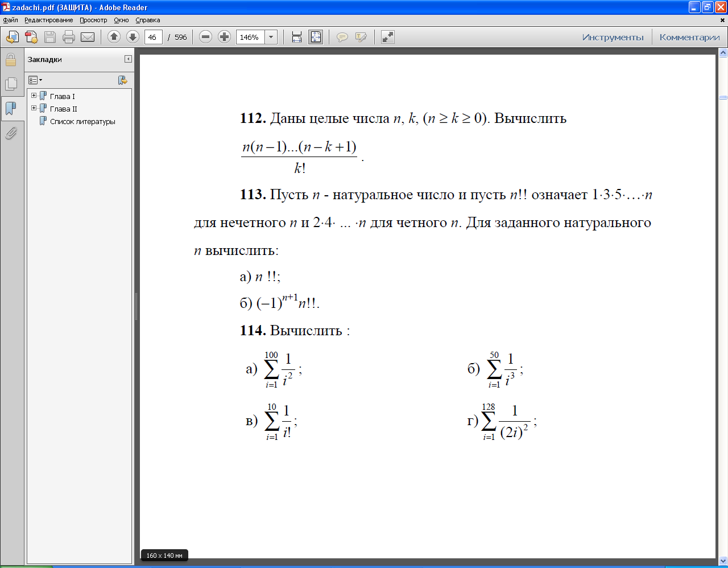Open the Файл menu
Viewport: 728px width, 568px height.
pos(10,20)
